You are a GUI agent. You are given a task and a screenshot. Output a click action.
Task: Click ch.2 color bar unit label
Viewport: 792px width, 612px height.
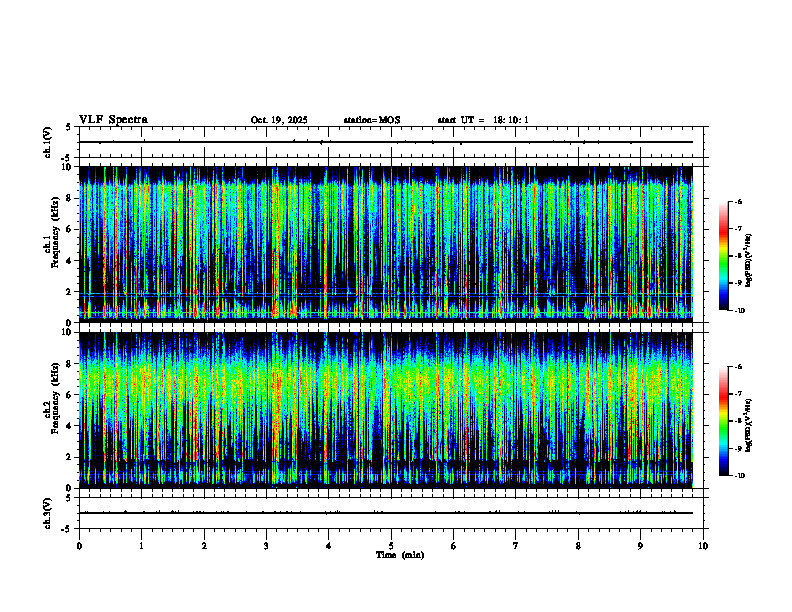click(x=748, y=425)
